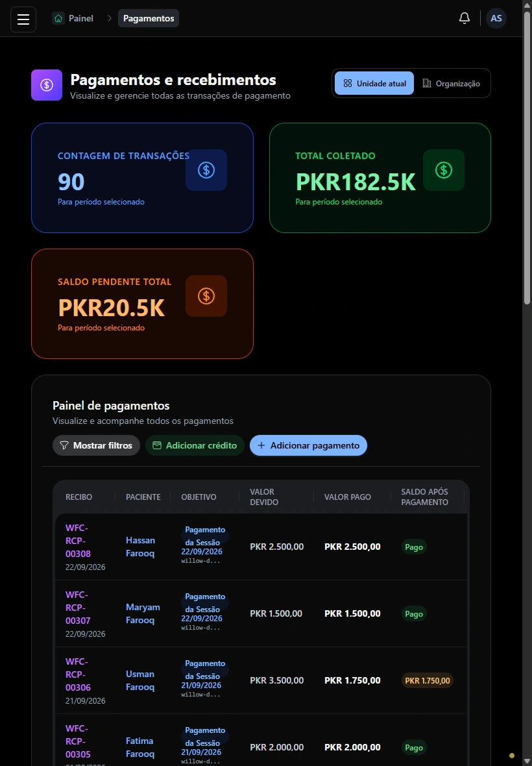Click Pagamento da Sessão tag for Hassan Farooq
Image resolution: width=532 pixels, height=766 pixels.
coord(204,536)
